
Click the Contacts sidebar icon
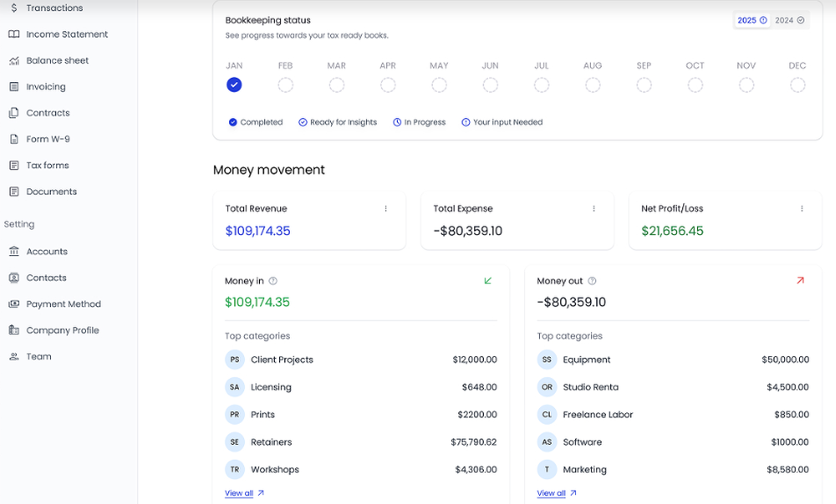point(14,277)
